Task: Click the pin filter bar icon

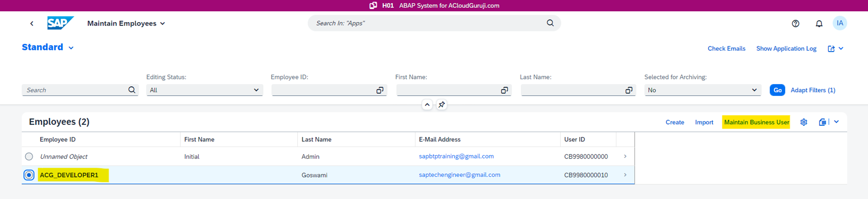Action: click(x=441, y=104)
